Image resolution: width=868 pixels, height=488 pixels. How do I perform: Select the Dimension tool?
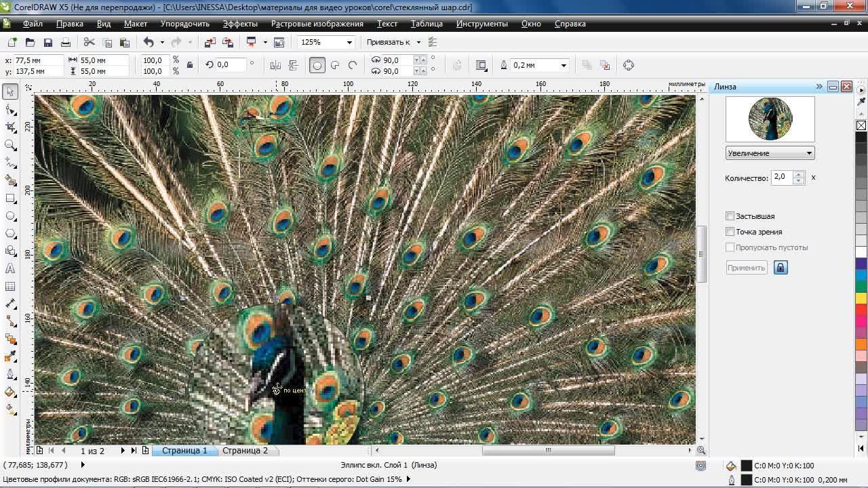tap(10, 304)
